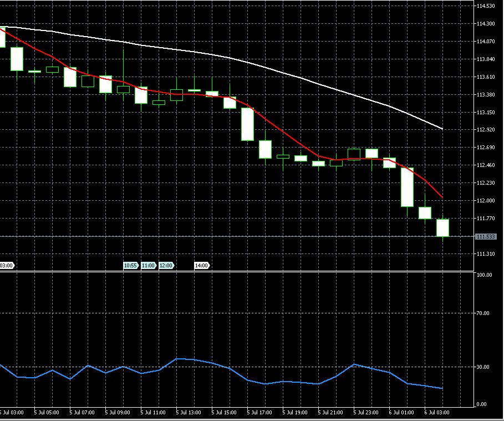Click the 5 Jul 09:00 time axis label
Screen dimensions: 504x421
point(118,413)
